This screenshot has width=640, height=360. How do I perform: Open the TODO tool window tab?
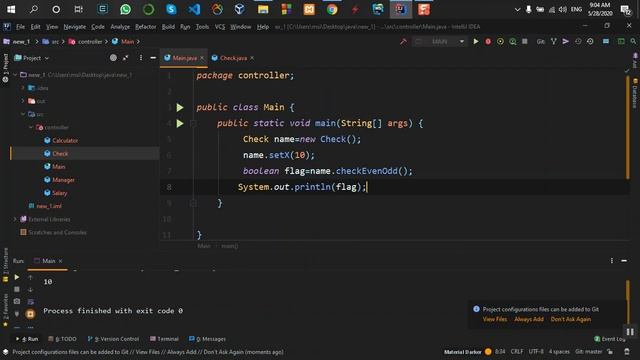(62, 339)
